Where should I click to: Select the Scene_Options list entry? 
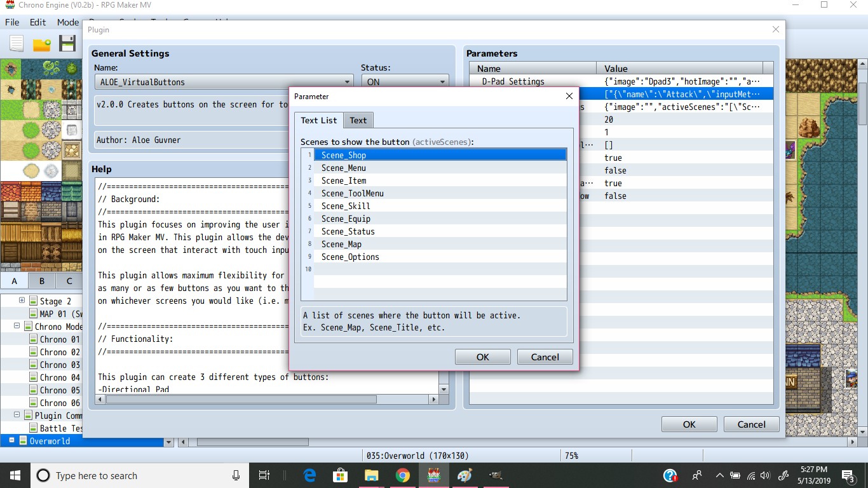click(x=440, y=257)
